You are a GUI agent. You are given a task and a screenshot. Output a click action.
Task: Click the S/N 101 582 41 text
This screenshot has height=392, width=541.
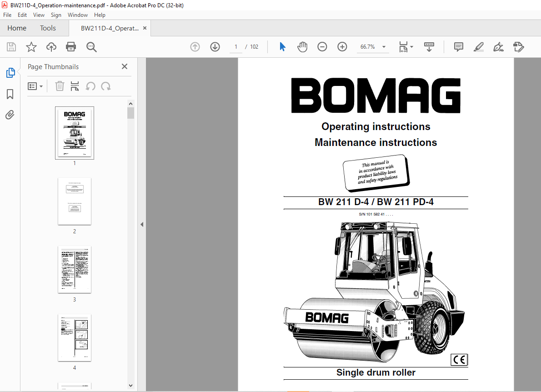(x=376, y=214)
